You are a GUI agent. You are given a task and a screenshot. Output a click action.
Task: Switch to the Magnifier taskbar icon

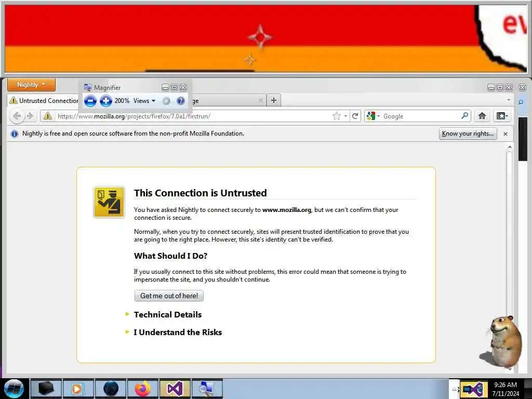click(x=207, y=389)
